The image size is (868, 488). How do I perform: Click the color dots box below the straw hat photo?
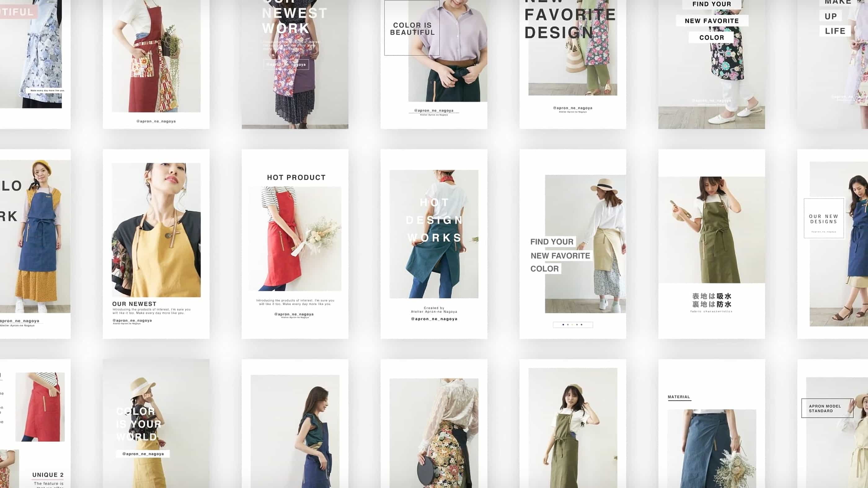[573, 325]
